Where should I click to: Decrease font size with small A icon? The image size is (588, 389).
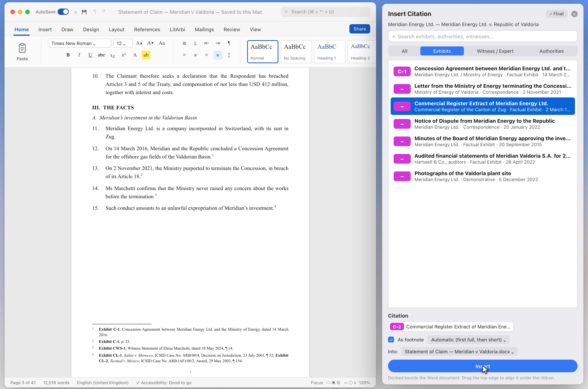pos(151,43)
